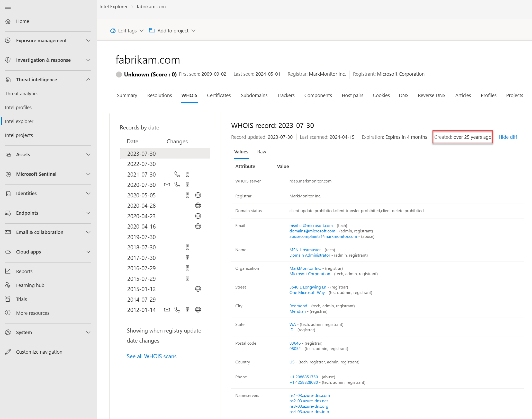Image resolution: width=532 pixels, height=419 pixels.
Task: Switch to the Certificates tab
Action: tap(219, 95)
